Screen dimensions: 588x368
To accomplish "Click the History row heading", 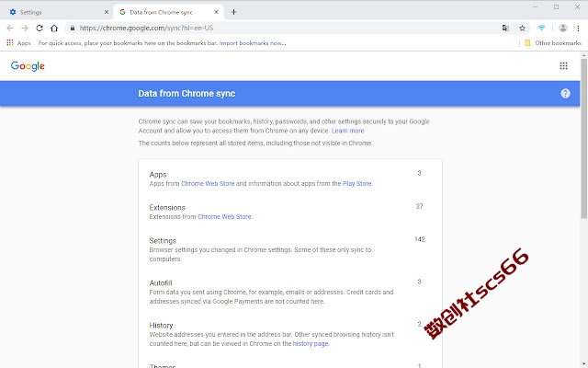I will click(x=161, y=325).
